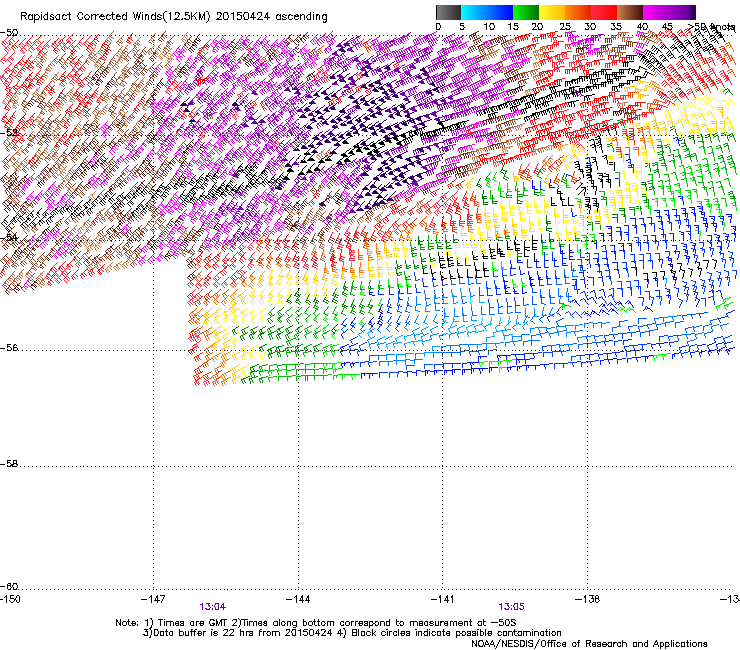Click the '-58' latitude axis label
This screenshot has height=650, width=740.
point(9,464)
